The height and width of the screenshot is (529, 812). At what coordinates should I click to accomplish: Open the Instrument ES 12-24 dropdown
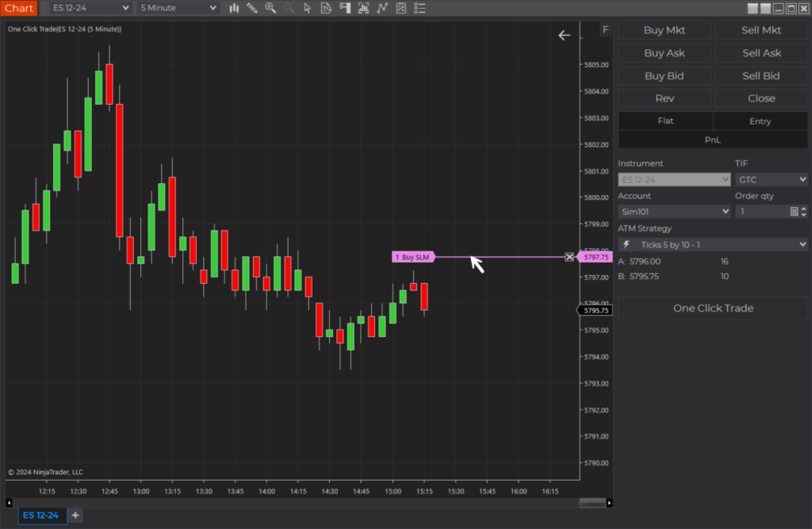pos(674,180)
